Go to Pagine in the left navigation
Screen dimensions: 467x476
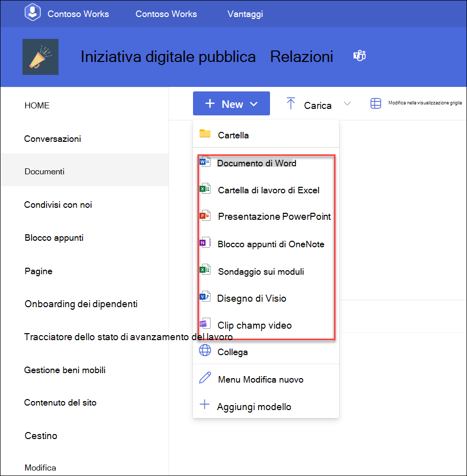point(38,271)
